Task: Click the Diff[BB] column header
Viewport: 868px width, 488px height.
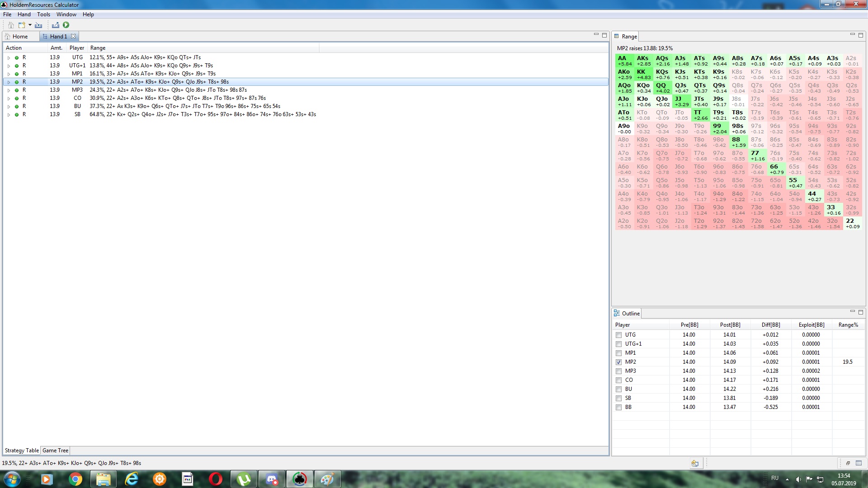Action: tap(771, 325)
